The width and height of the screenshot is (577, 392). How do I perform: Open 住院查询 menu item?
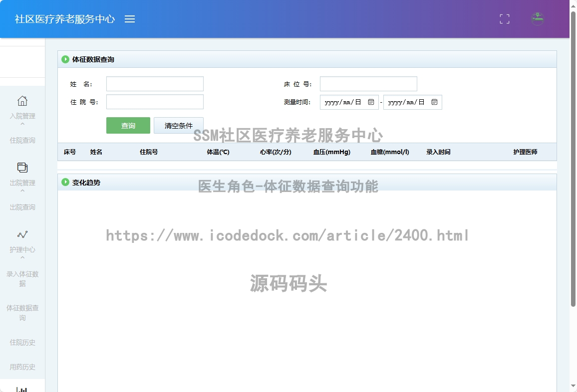22,141
